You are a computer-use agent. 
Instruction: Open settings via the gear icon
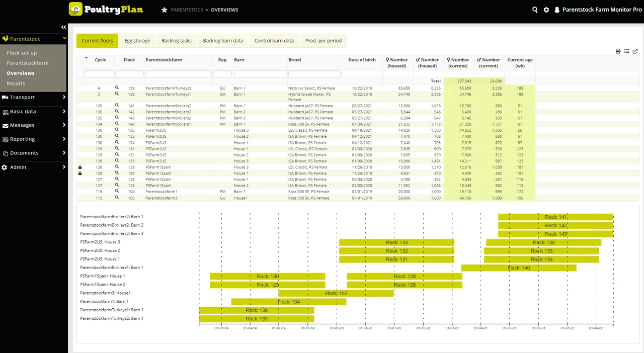tap(546, 10)
